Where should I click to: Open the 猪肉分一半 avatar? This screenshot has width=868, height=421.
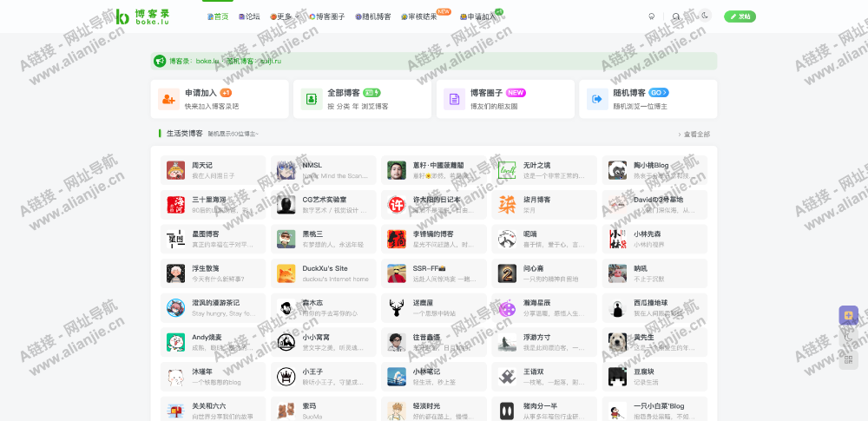pos(507,411)
